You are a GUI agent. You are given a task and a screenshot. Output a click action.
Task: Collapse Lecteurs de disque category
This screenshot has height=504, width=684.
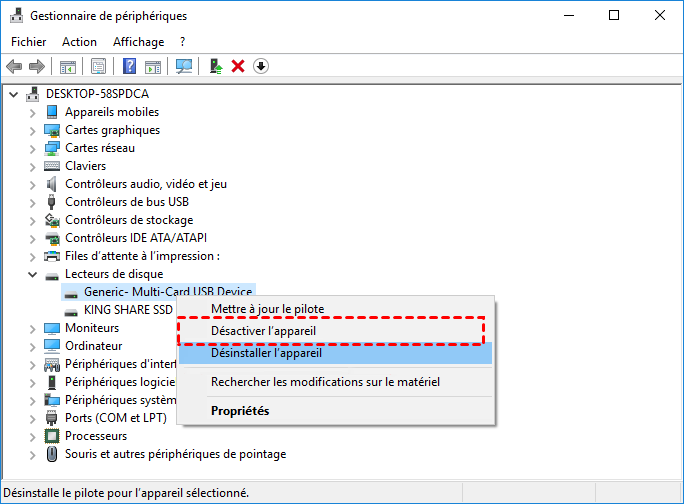[x=33, y=274]
